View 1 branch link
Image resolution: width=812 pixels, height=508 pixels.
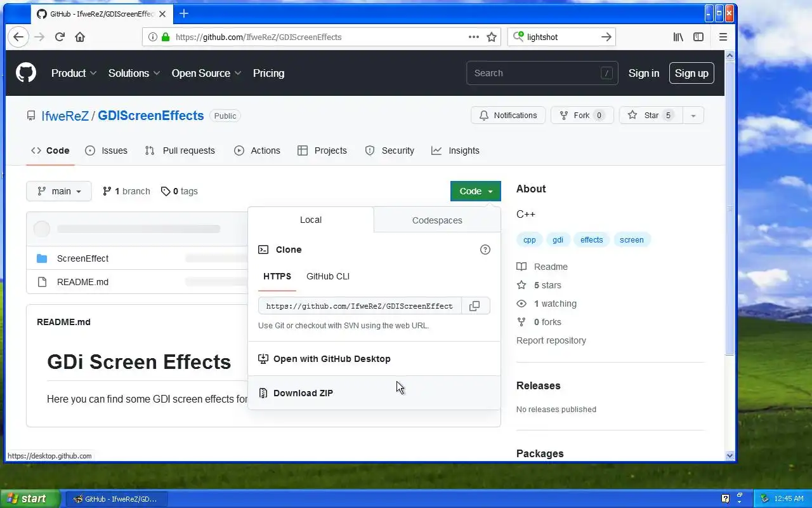pyautogui.click(x=126, y=191)
